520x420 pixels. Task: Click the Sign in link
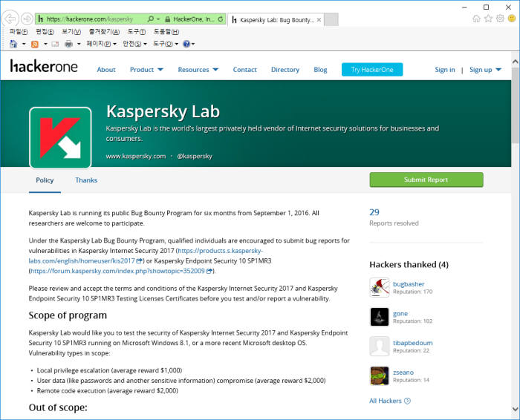point(445,70)
